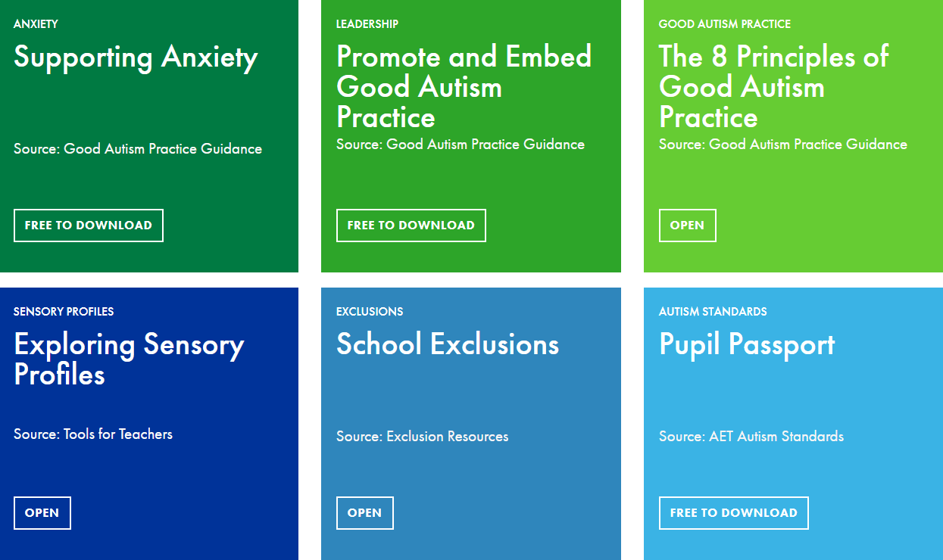Select the Supporting Anxiety title

136,57
